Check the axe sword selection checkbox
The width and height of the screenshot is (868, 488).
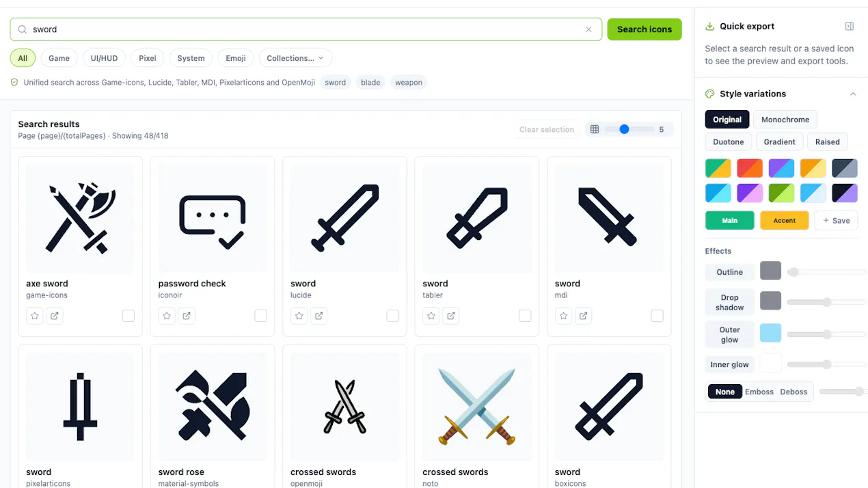[x=128, y=316]
